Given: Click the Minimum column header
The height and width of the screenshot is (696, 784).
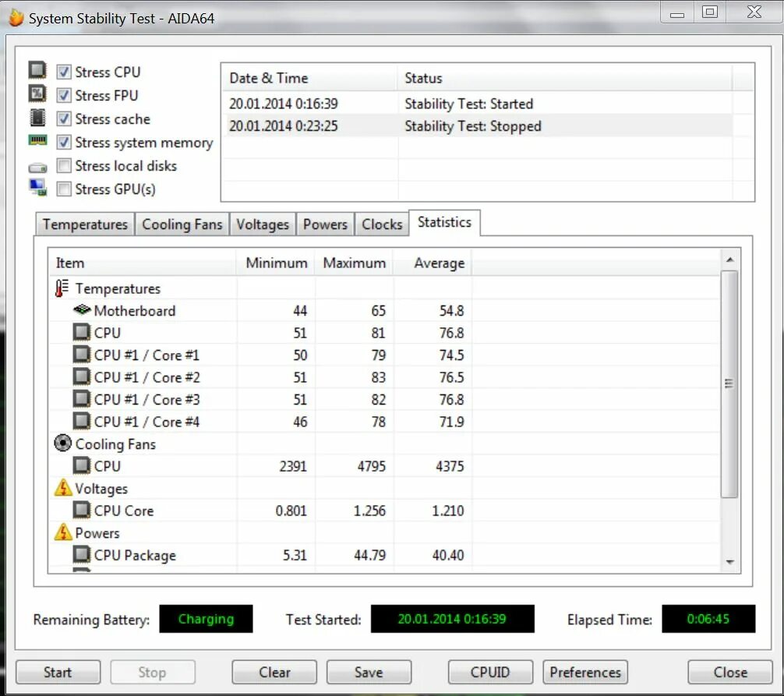Looking at the screenshot, I should [x=276, y=263].
